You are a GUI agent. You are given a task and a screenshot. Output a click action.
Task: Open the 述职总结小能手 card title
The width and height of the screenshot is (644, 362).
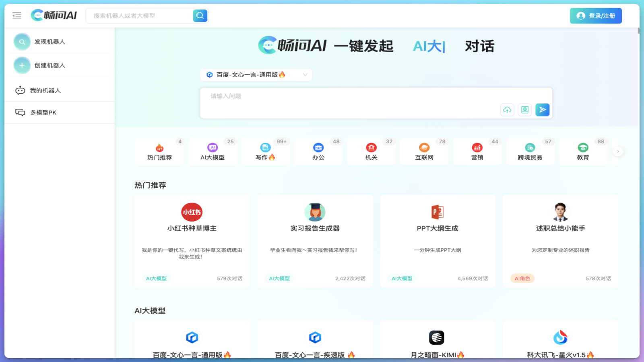[560, 228]
